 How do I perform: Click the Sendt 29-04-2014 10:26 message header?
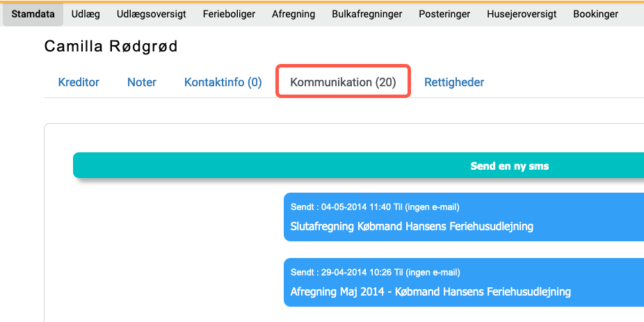375,272
